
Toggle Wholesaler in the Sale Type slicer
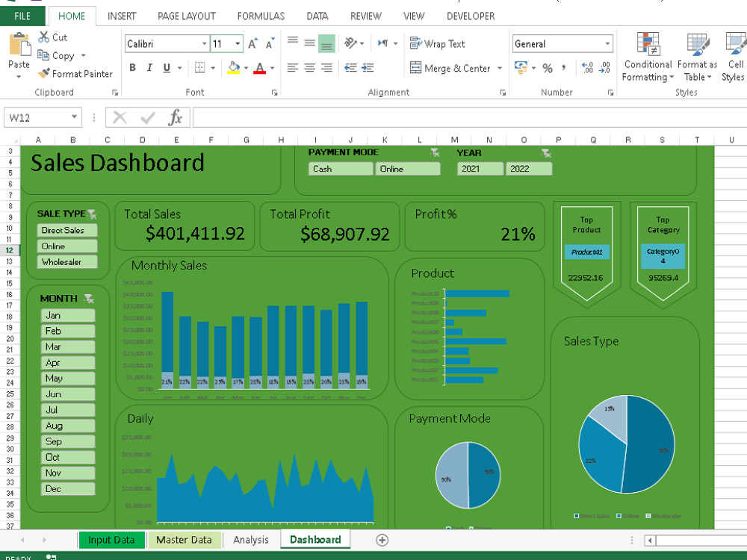click(68, 262)
